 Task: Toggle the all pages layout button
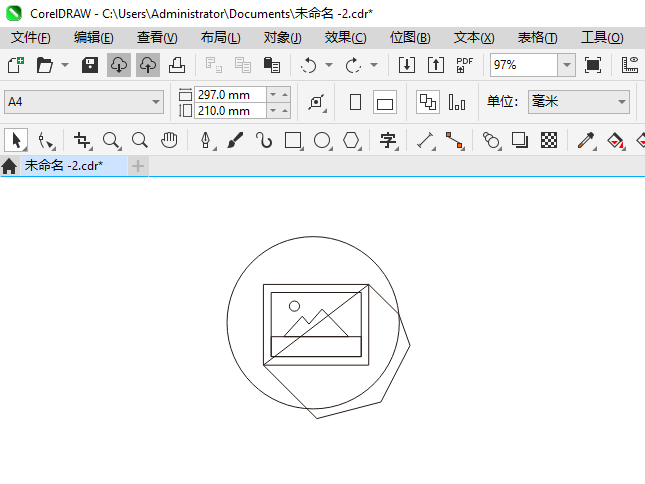point(428,102)
